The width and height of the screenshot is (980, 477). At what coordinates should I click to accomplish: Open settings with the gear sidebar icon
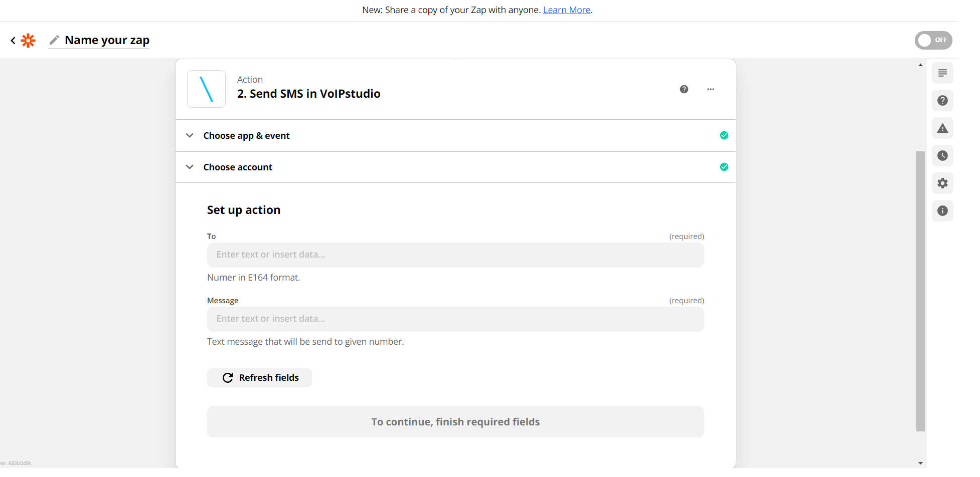coord(943,183)
